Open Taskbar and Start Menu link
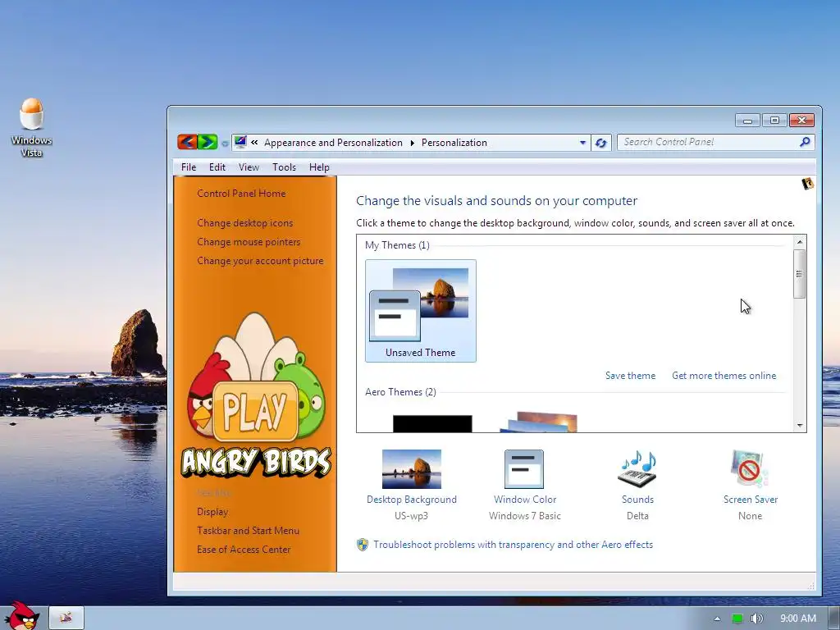 (x=248, y=531)
